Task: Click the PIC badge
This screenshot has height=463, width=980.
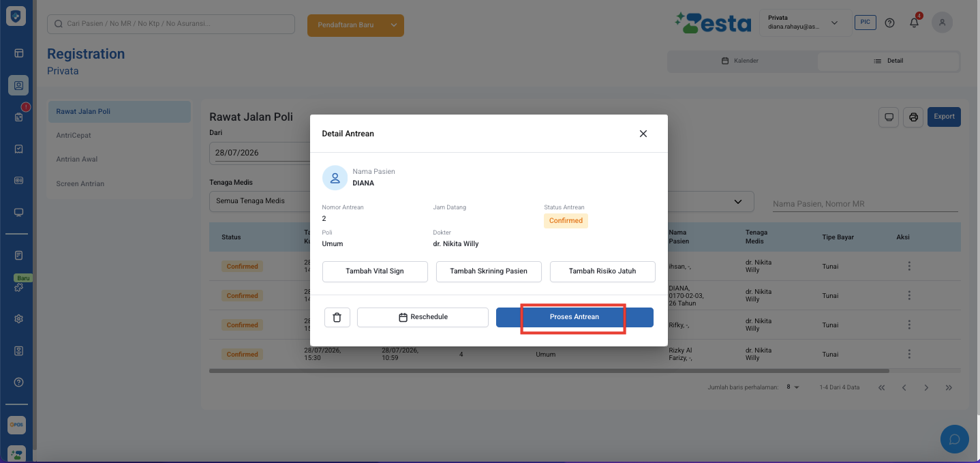Action: [x=865, y=23]
